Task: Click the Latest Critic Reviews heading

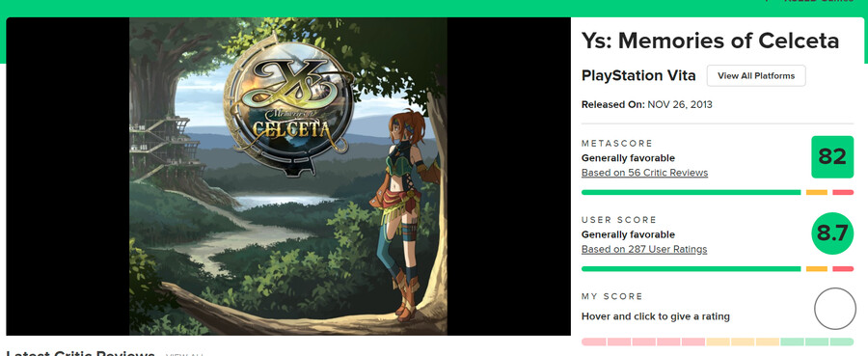Action: point(80,353)
